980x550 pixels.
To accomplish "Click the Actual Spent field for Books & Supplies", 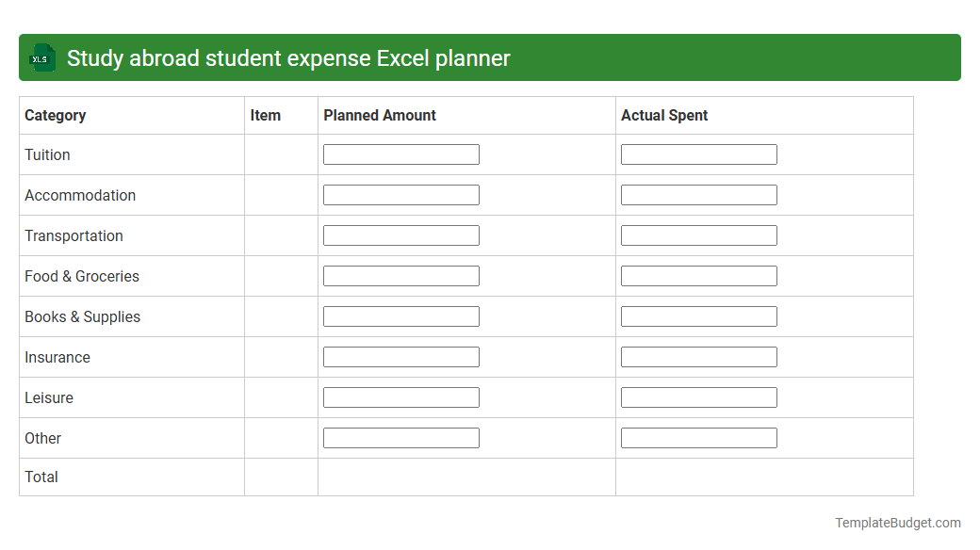I will (698, 315).
